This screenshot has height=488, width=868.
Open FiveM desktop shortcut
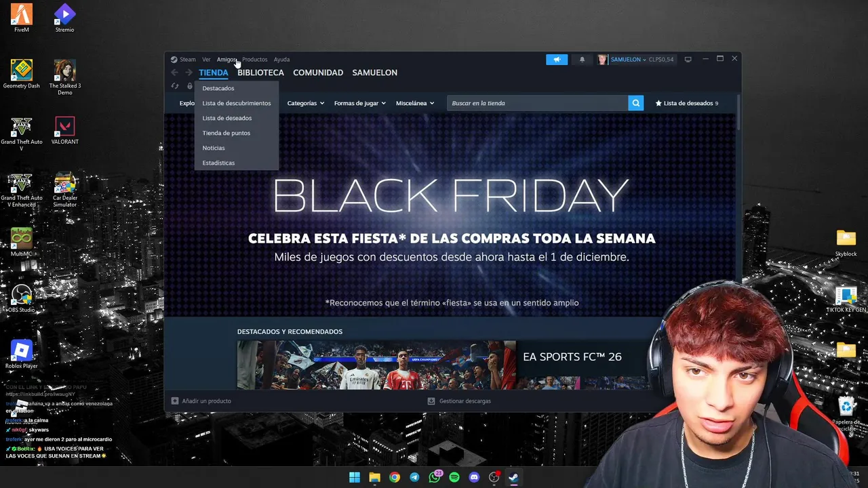point(22,18)
